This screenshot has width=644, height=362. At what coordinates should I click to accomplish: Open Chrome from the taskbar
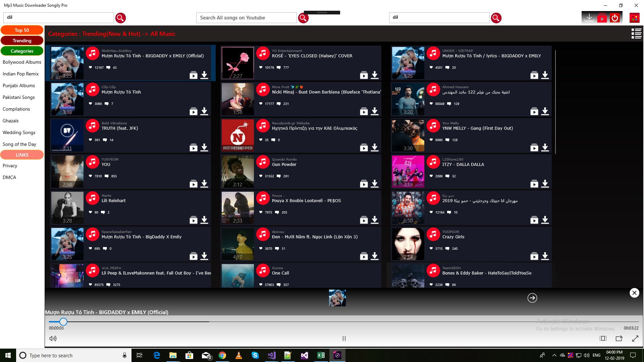coord(222,355)
